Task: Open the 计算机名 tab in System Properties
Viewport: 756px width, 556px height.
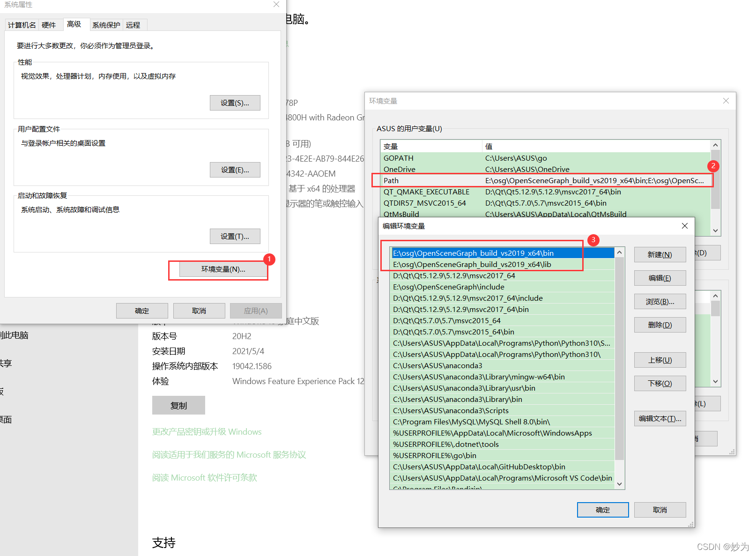Action: point(22,25)
